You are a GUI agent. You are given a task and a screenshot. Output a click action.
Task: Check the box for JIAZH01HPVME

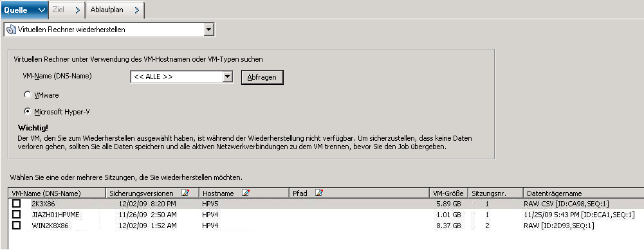(17, 214)
